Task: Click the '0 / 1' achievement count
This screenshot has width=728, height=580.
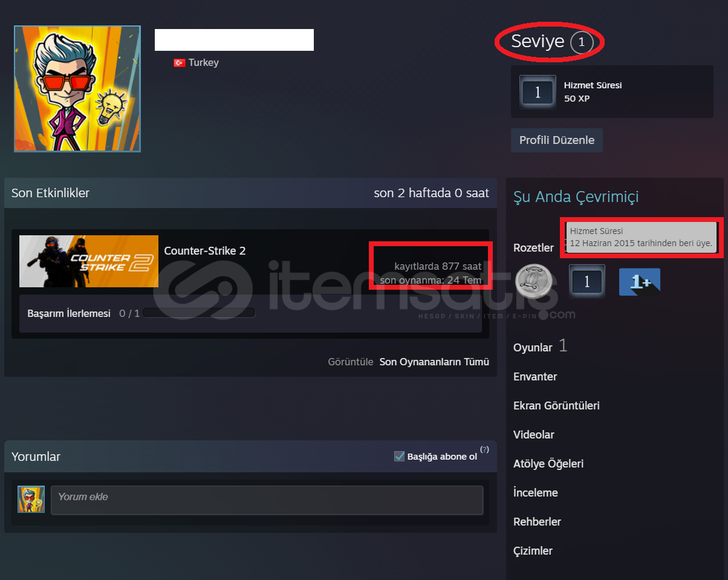Action: (129, 313)
